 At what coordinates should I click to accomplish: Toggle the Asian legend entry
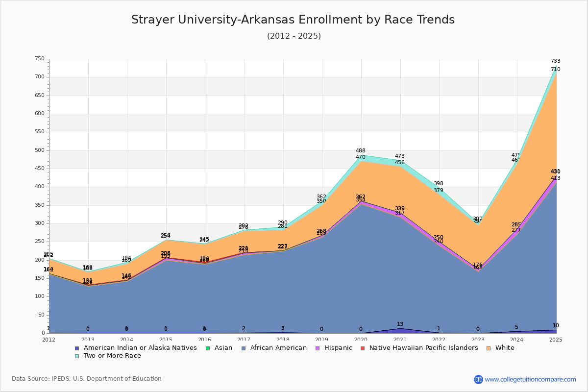tap(219, 348)
